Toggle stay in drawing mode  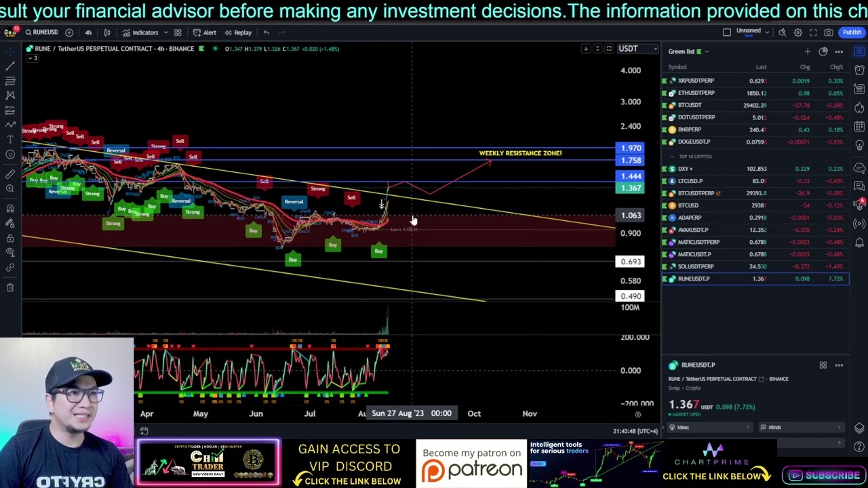(10, 224)
